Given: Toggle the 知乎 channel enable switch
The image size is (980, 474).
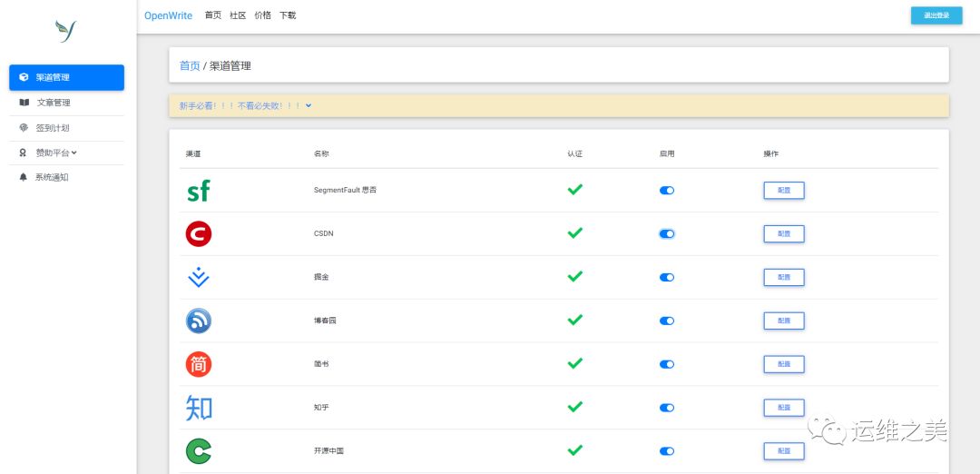Looking at the screenshot, I should pos(667,408).
